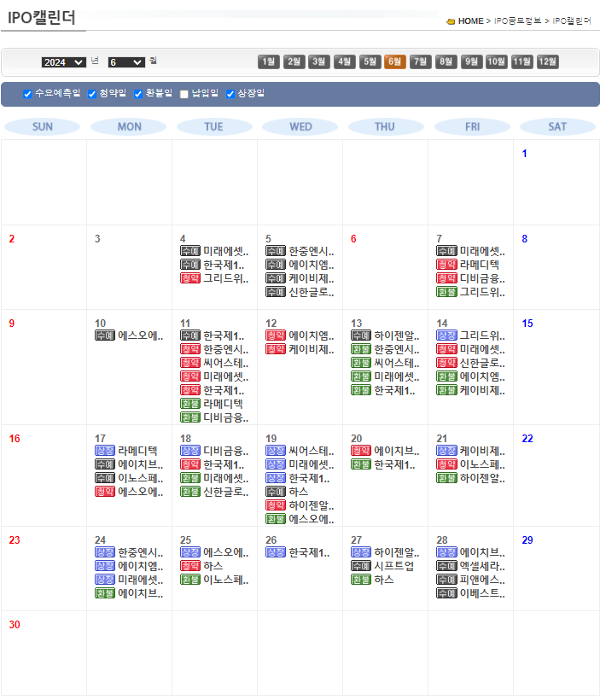
Task: Click 환불 icon for 그리드위.. on June 7
Action: (x=446, y=292)
